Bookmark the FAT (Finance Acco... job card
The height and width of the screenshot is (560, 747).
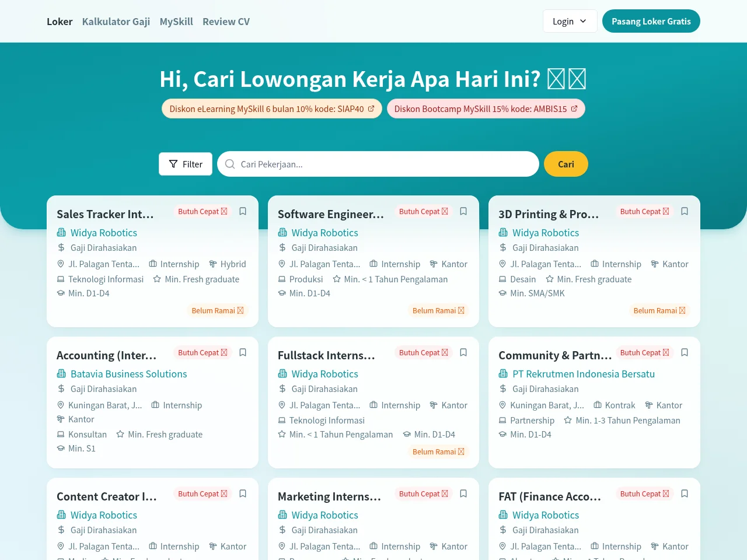pyautogui.click(x=685, y=494)
